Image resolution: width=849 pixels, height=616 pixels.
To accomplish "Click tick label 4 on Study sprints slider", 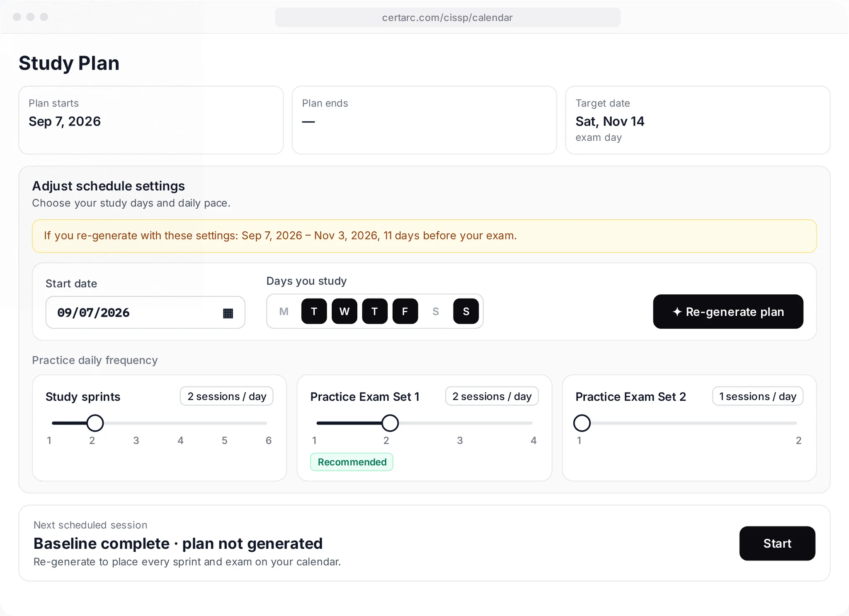I will (x=180, y=440).
